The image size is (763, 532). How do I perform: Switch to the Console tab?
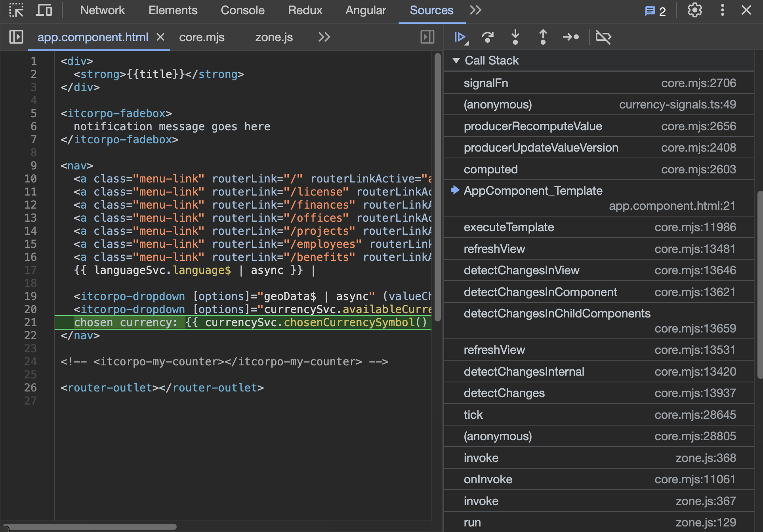242,10
